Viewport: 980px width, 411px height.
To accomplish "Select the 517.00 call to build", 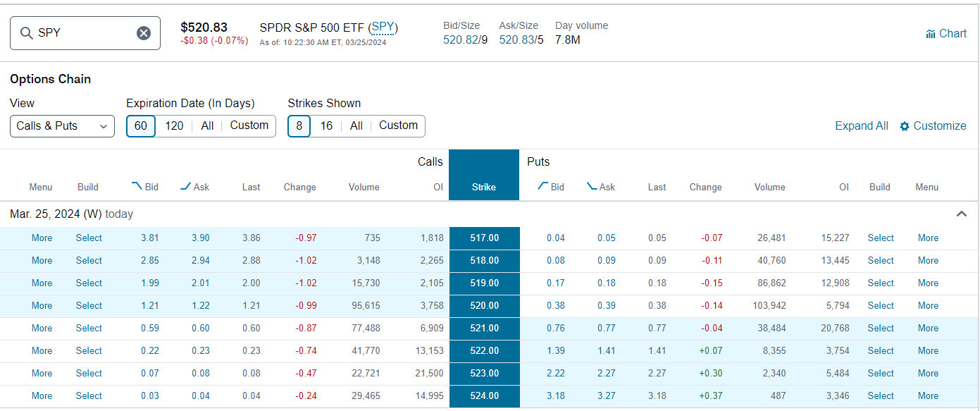I will [x=89, y=238].
